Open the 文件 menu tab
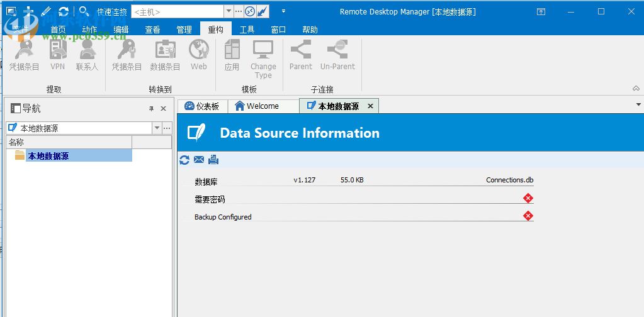The image size is (644, 317). (21, 30)
